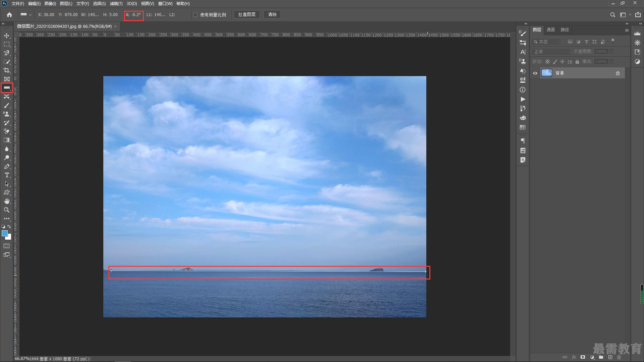
Task: Toggle pixel layer filter icon
Action: (570, 42)
